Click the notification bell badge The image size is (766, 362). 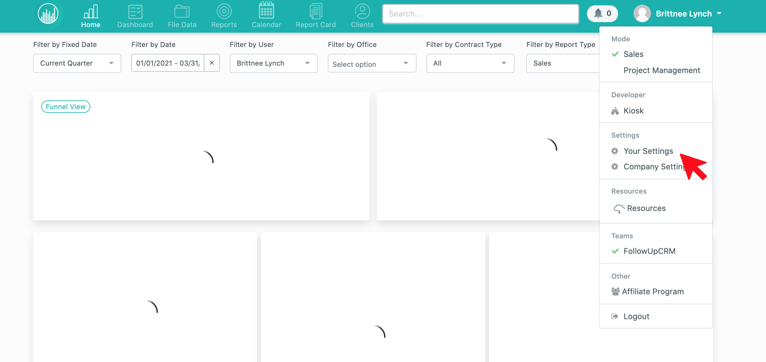[x=602, y=14]
